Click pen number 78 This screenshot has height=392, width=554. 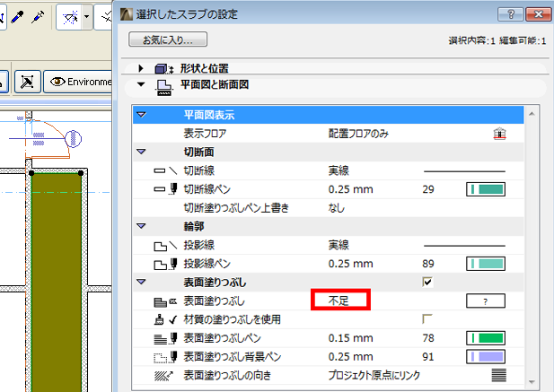(x=428, y=338)
